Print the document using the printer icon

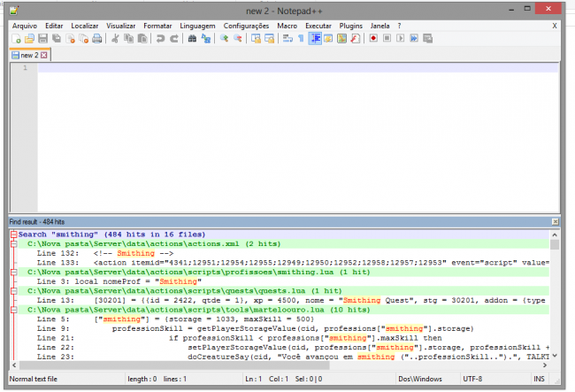(x=96, y=39)
